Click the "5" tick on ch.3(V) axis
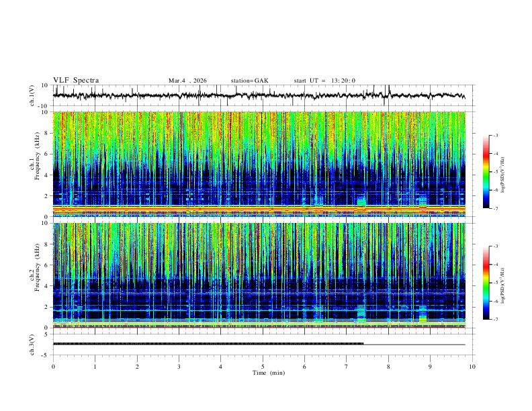Viewport: 532px width, 411px height. coord(46,334)
